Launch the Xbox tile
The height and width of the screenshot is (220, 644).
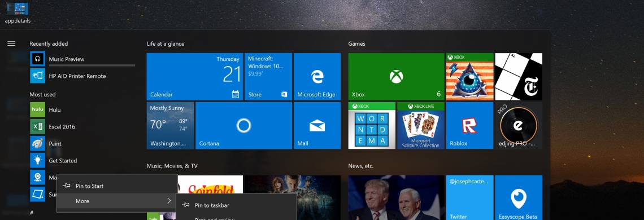coord(397,76)
